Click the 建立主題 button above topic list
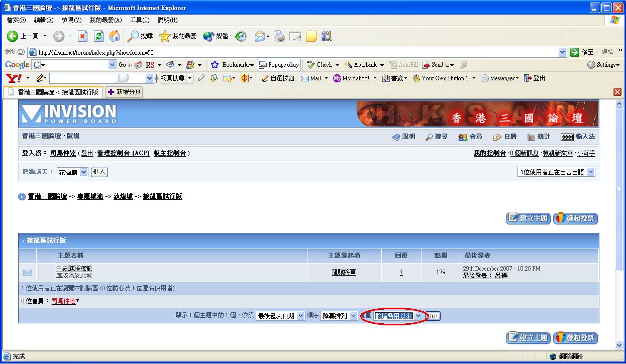The width and height of the screenshot is (626, 364). [528, 218]
